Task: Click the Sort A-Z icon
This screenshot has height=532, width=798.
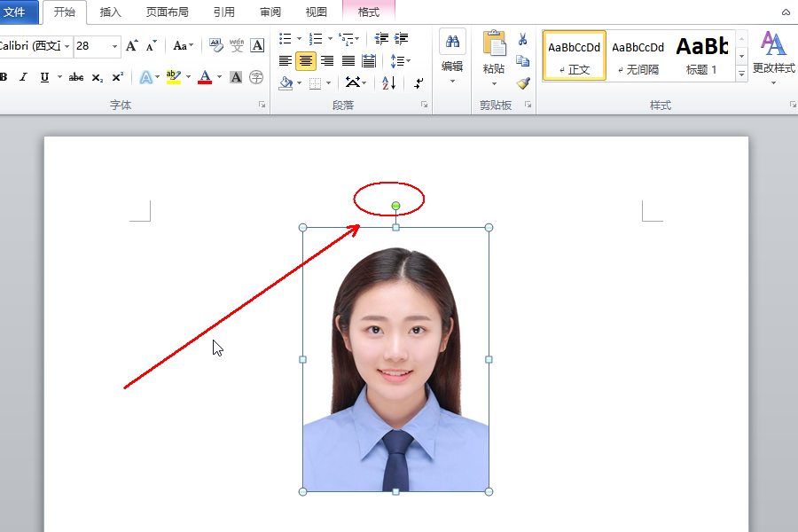Action: click(x=389, y=82)
